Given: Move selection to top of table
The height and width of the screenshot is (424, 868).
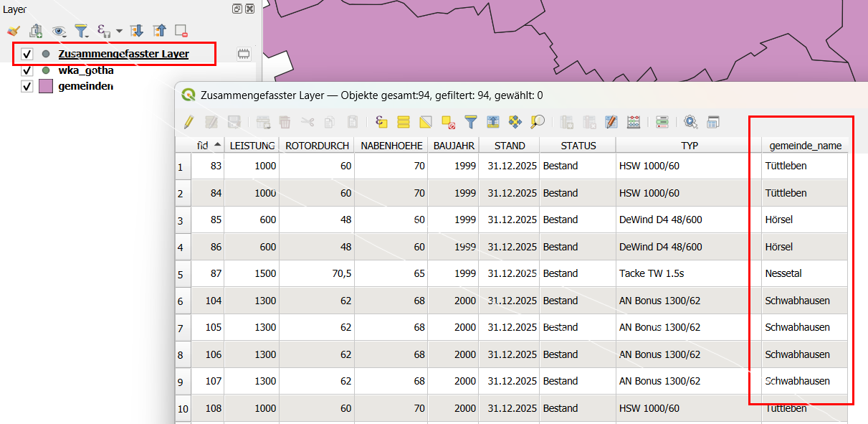Looking at the screenshot, I should (492, 122).
